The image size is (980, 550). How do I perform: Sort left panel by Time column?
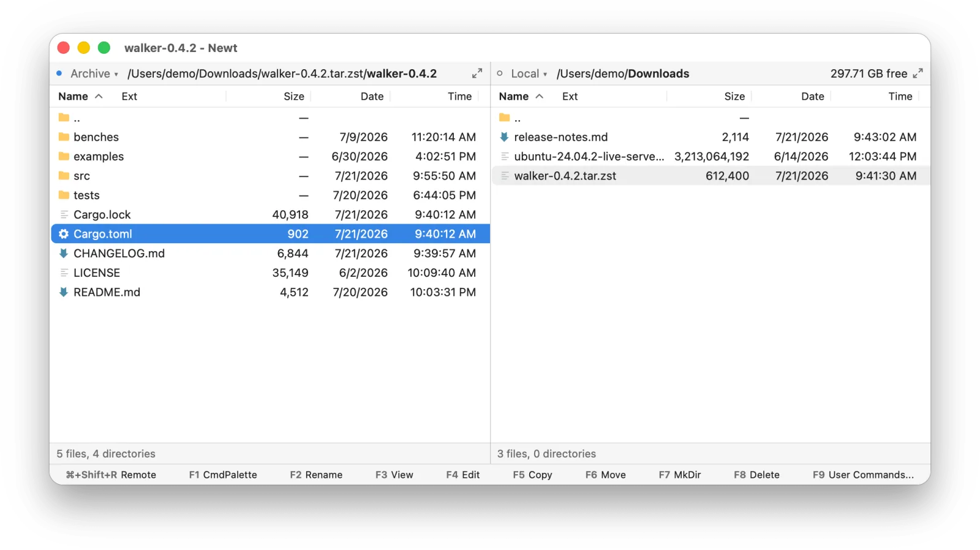pyautogui.click(x=459, y=96)
